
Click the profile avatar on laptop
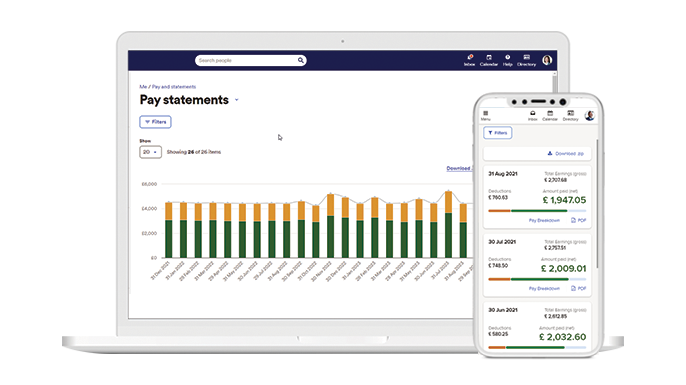[547, 60]
